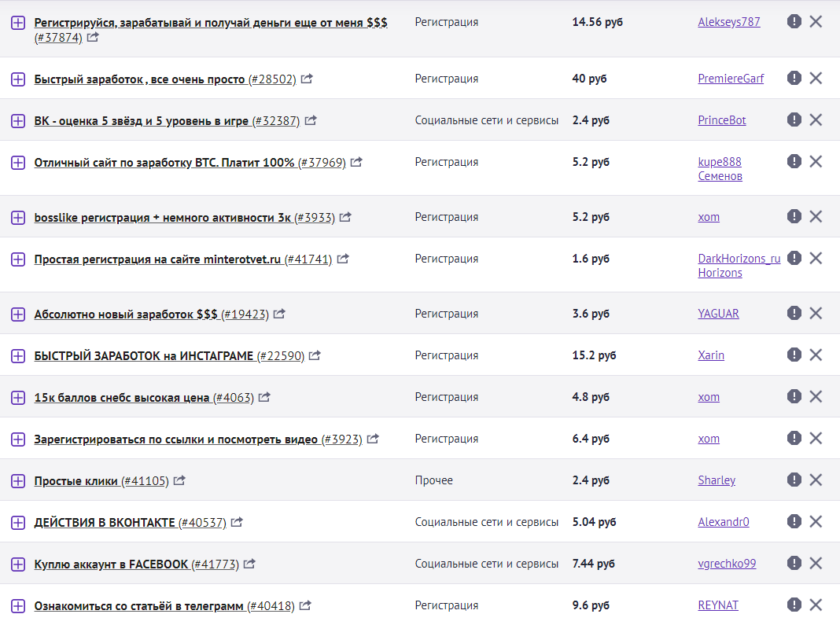This screenshot has width=840, height=625.
Task: Expand the Куплю аккаунт в FACEBOOK row
Action: [18, 564]
